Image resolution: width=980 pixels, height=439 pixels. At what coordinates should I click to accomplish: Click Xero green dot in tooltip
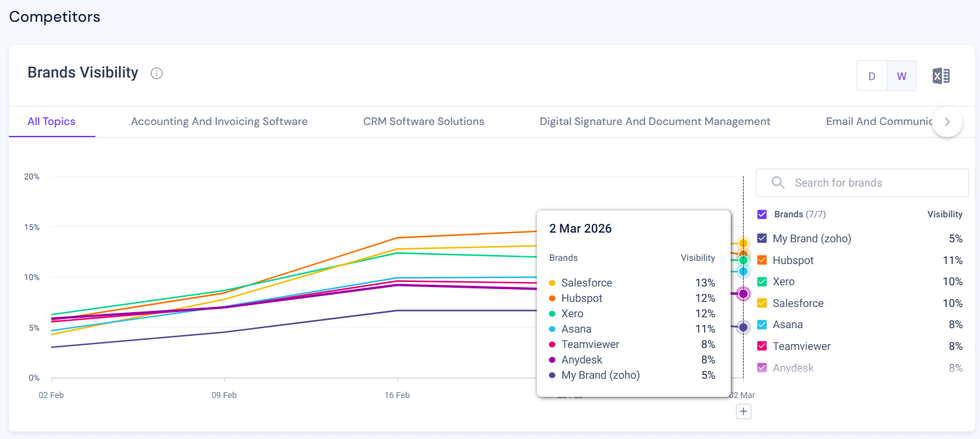click(x=552, y=313)
